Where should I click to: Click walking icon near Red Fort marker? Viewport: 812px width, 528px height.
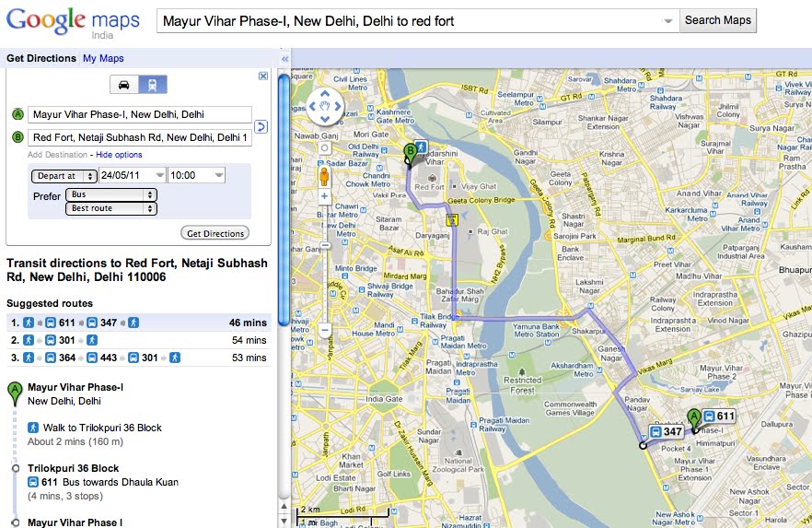click(422, 147)
